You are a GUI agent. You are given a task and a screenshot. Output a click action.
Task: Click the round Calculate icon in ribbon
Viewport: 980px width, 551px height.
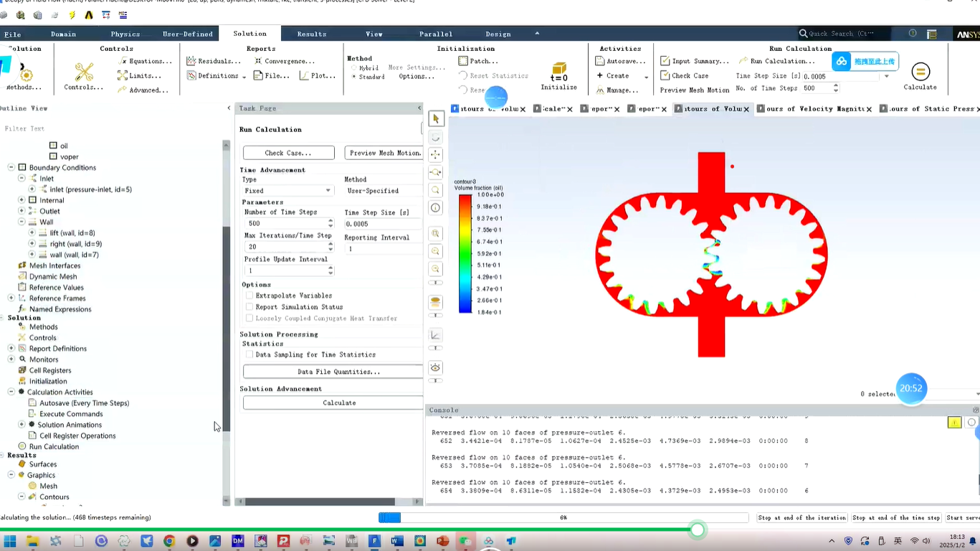pos(920,72)
